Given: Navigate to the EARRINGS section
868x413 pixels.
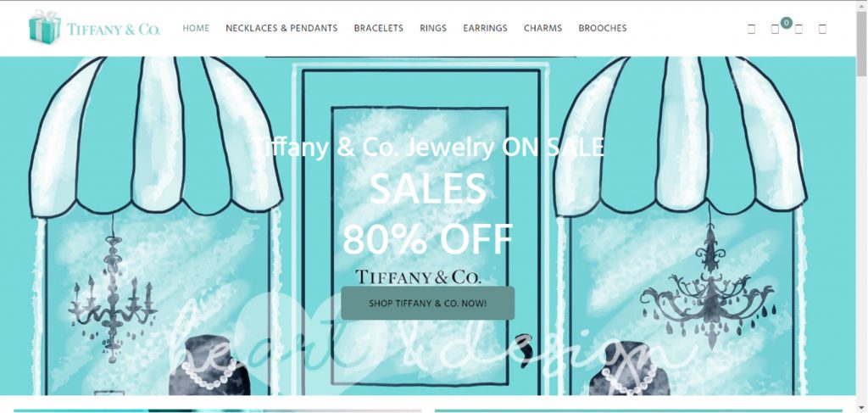Looking at the screenshot, I should pyautogui.click(x=485, y=28).
